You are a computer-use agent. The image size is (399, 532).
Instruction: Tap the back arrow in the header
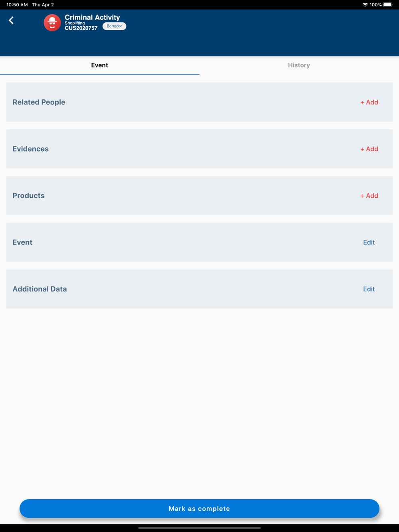tap(11, 20)
